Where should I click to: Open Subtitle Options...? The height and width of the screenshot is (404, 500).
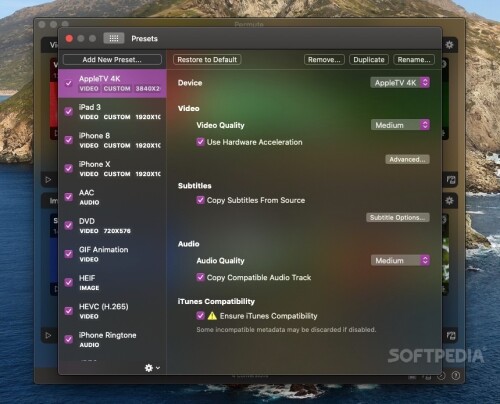click(x=398, y=217)
